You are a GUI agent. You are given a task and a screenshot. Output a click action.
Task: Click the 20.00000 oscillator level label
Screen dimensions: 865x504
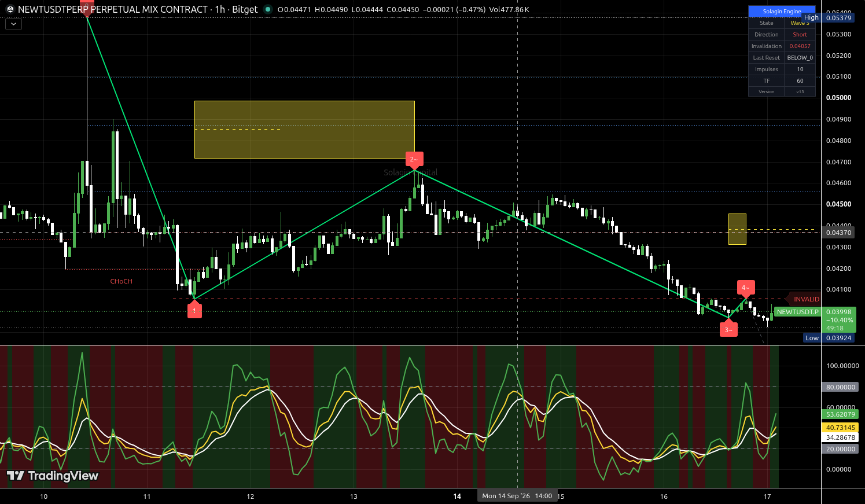(x=840, y=449)
